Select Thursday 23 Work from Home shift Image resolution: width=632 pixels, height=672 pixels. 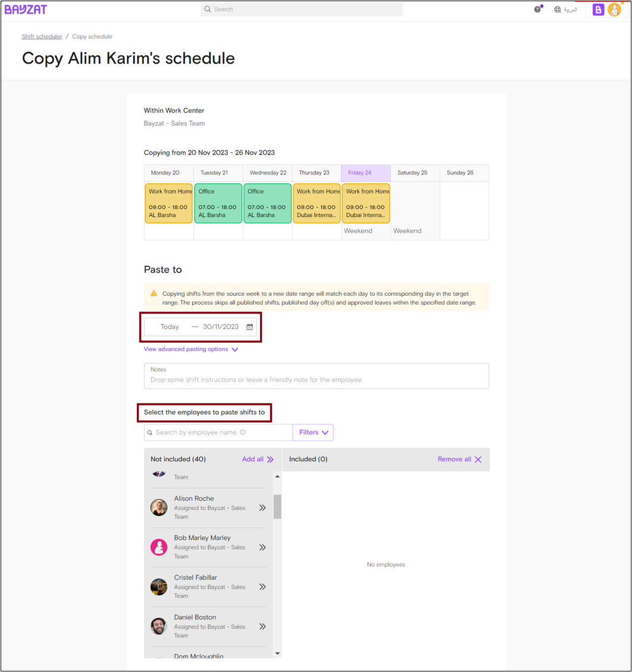pyautogui.click(x=317, y=204)
